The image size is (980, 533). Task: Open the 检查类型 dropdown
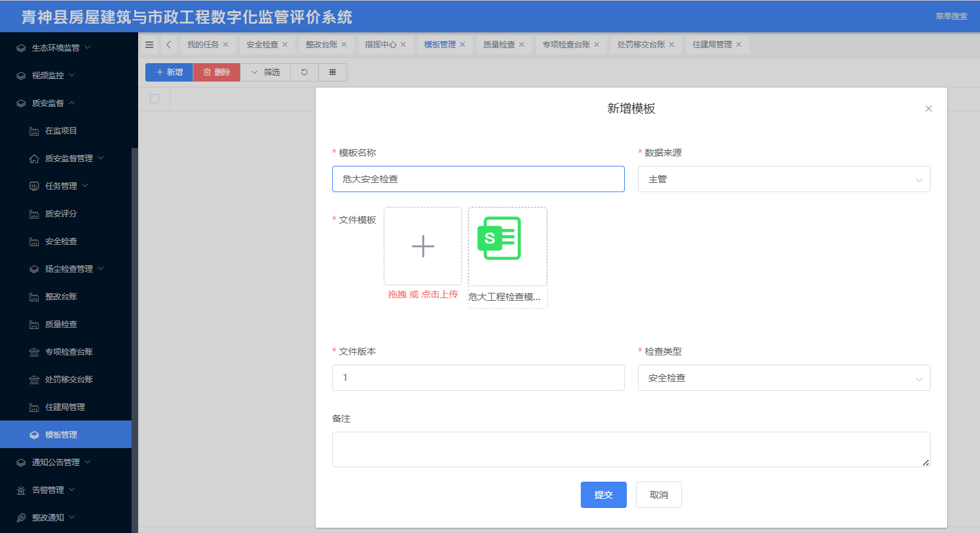point(783,378)
